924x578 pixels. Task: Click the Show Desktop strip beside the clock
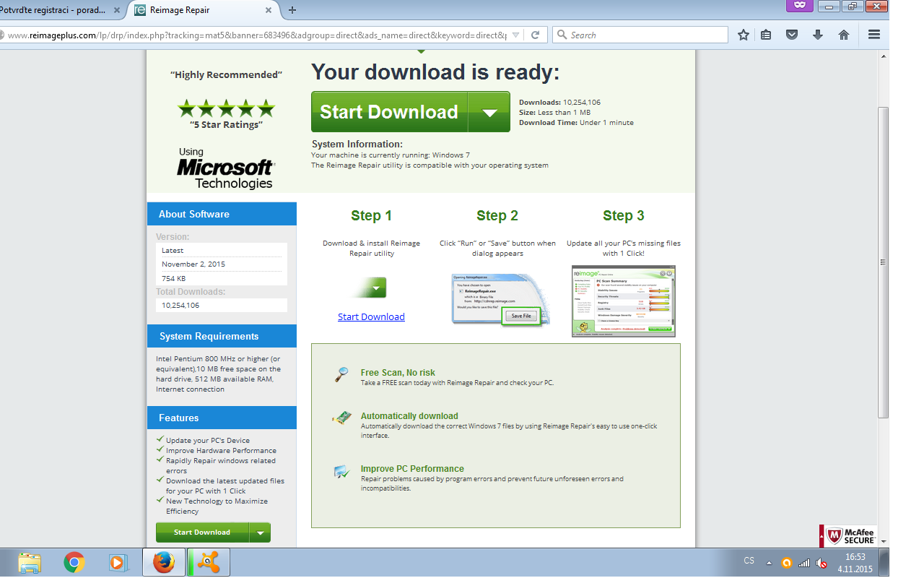[884, 563]
